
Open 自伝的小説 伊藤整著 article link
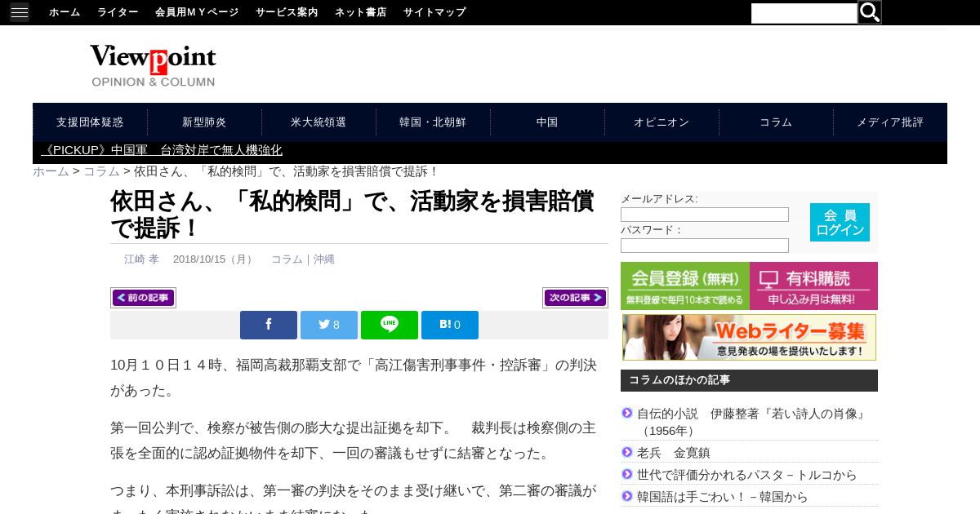pyautogui.click(x=751, y=422)
